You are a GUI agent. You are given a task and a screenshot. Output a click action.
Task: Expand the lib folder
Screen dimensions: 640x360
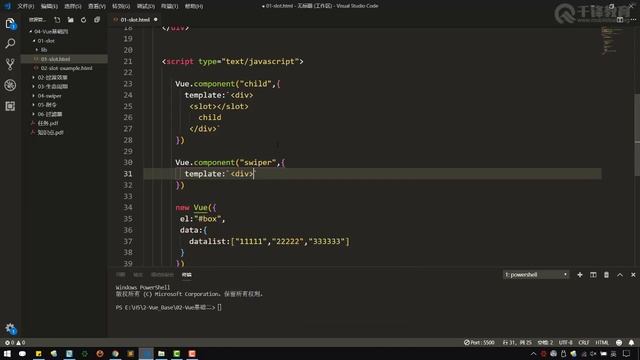(x=44, y=50)
